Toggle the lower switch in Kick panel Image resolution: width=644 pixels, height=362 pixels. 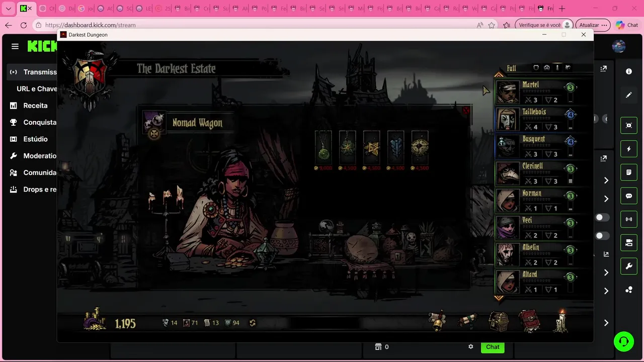pos(602,236)
